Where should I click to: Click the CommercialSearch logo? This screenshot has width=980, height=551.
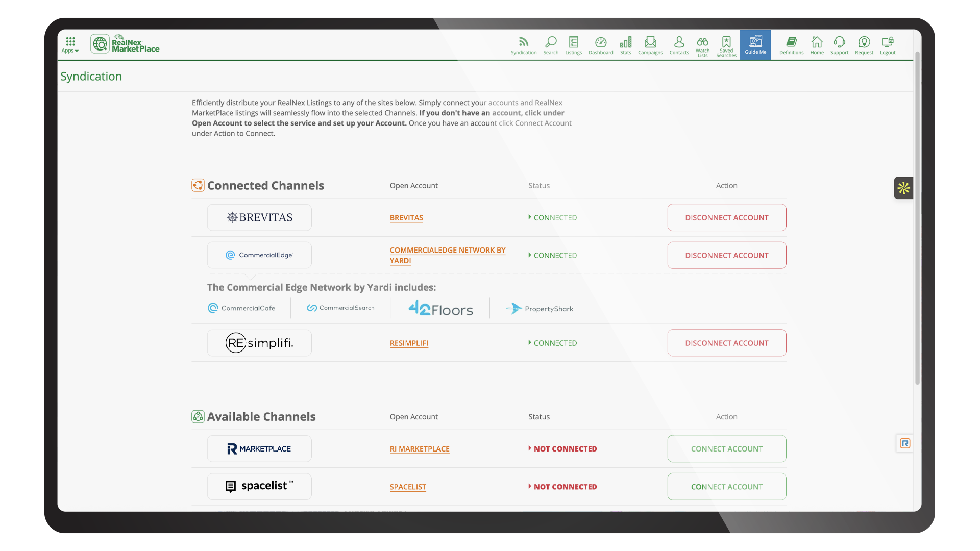click(340, 308)
